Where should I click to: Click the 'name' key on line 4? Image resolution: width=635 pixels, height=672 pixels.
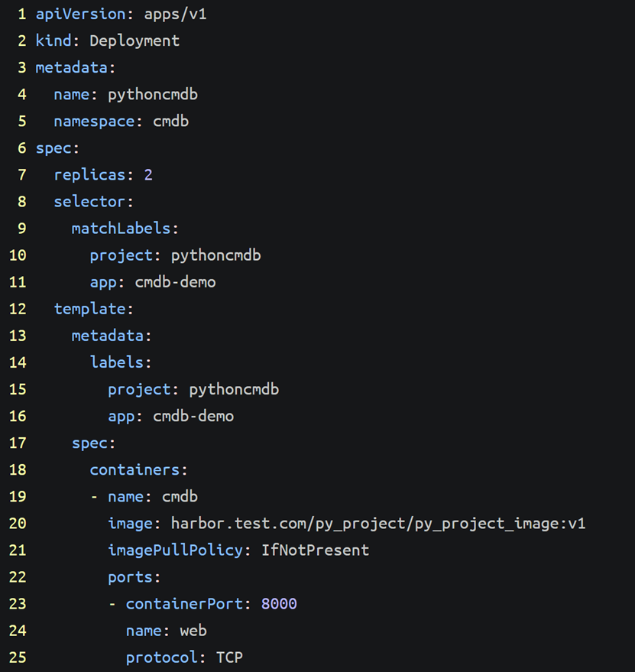pyautogui.click(x=72, y=94)
